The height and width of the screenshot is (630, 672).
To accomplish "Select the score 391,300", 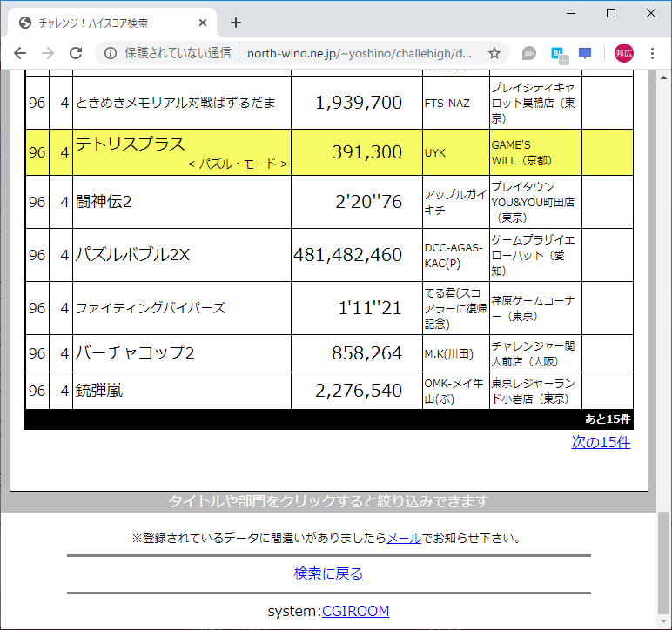I will [366, 152].
